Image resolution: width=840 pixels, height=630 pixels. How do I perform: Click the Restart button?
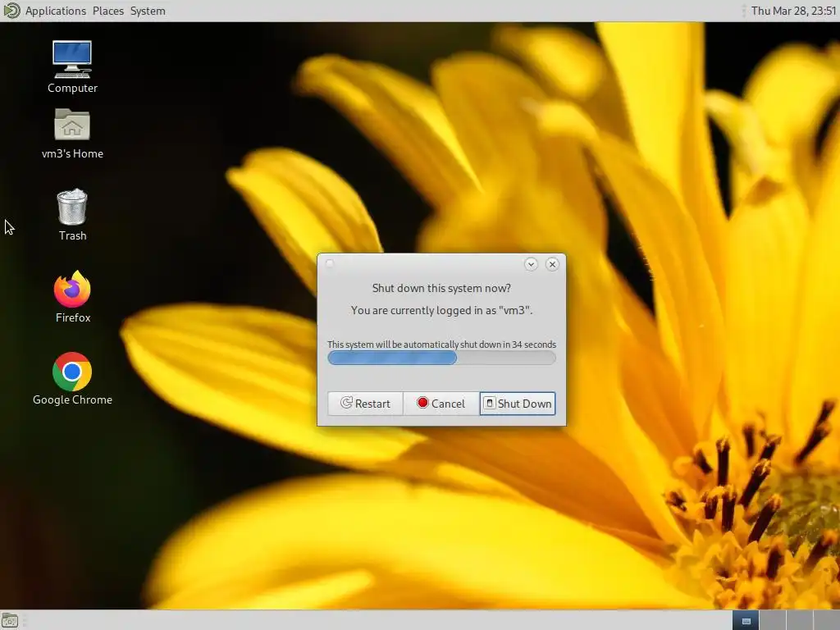[365, 404]
